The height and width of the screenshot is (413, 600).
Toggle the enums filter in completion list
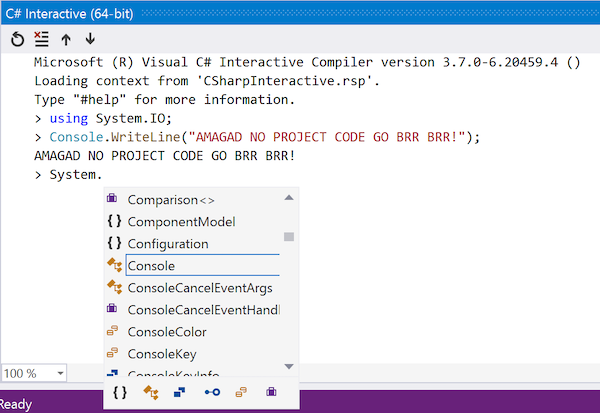pyautogui.click(x=241, y=392)
